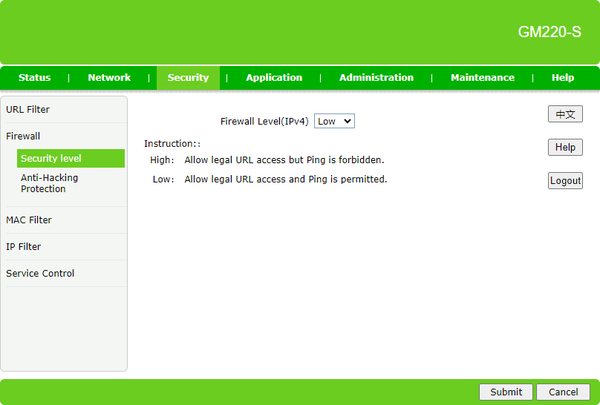Switch language with the 中文 button
600x405 pixels.
coord(565,114)
